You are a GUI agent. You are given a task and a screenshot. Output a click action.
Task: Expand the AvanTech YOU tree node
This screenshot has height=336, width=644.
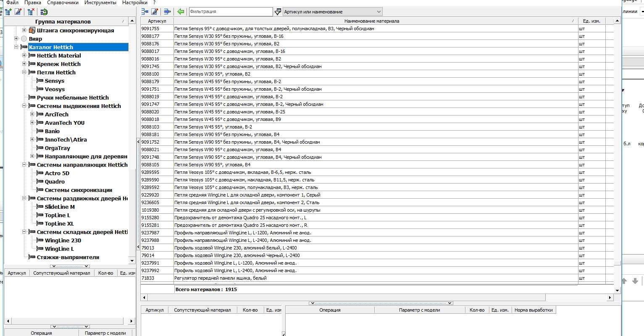(x=32, y=123)
